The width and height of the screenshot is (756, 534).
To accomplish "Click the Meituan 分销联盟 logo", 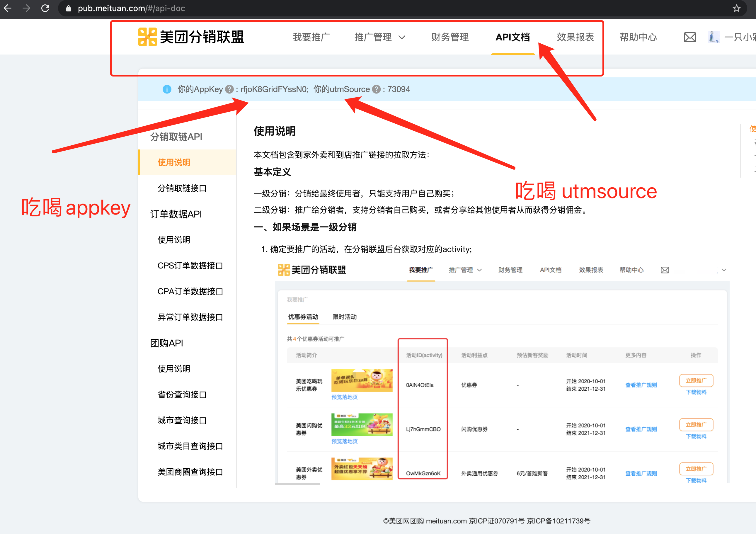I will point(191,37).
